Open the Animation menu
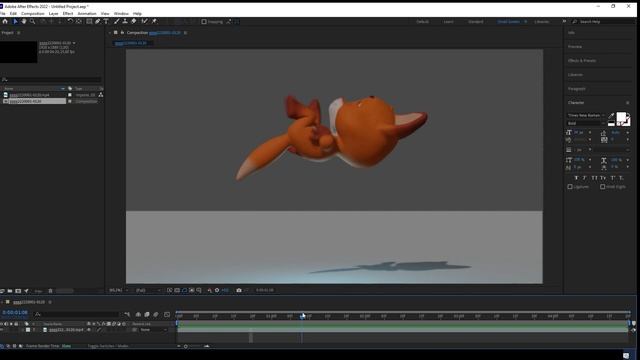The image size is (640, 360). click(x=87, y=13)
